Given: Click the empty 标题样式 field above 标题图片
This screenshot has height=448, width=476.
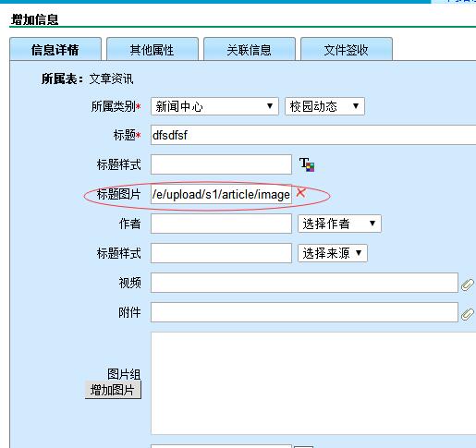Looking at the screenshot, I should (221, 164).
